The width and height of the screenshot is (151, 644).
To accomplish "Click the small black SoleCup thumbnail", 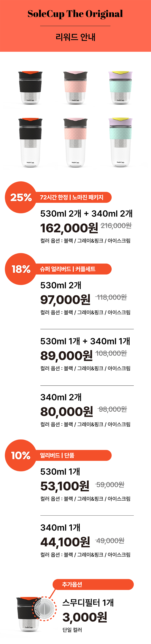I will (30, 88).
